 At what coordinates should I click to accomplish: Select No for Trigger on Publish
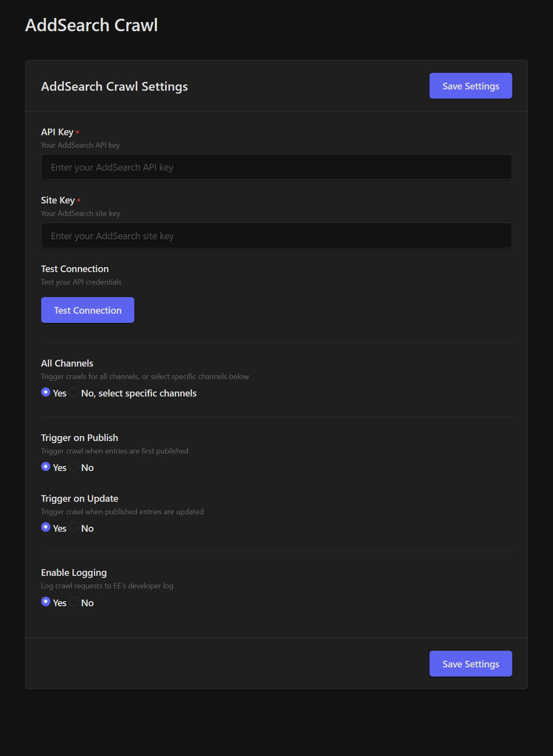click(x=74, y=466)
